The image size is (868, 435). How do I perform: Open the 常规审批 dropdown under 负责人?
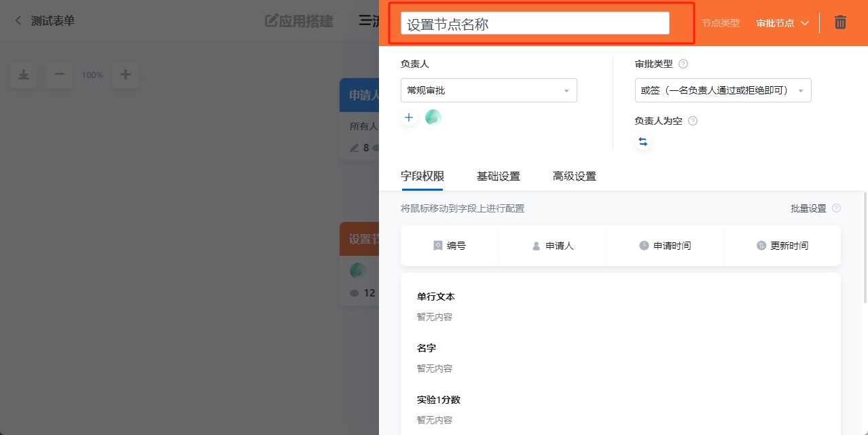[488, 90]
